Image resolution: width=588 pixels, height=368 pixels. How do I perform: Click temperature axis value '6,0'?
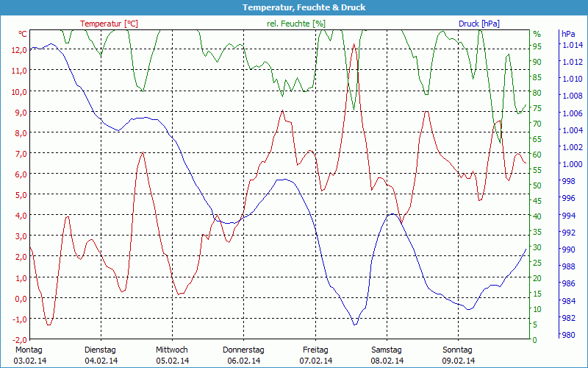tap(21, 174)
